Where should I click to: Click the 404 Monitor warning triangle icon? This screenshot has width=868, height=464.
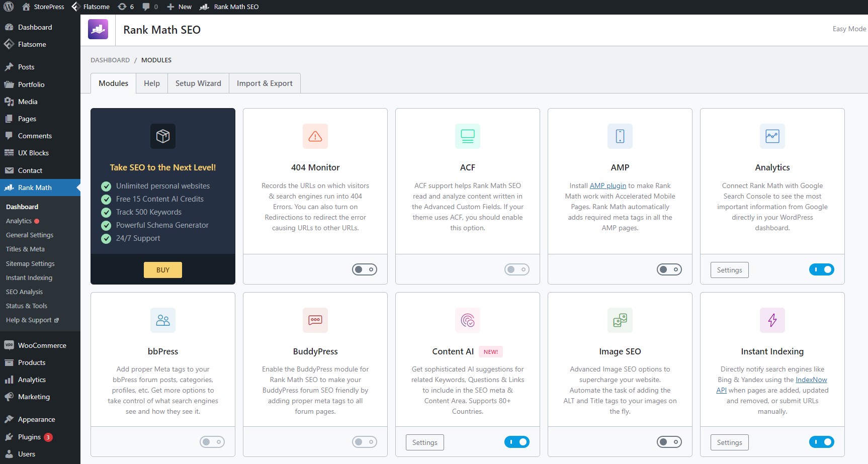tap(315, 136)
